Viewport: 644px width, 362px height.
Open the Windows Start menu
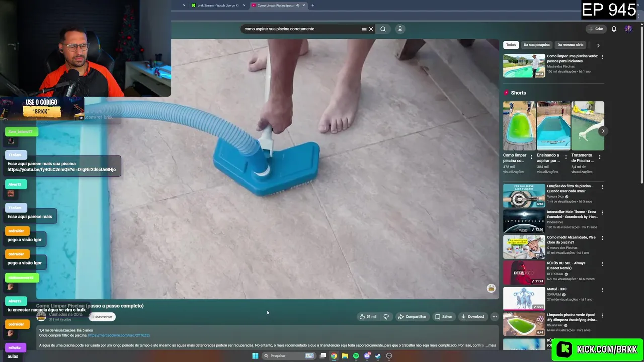(255, 356)
